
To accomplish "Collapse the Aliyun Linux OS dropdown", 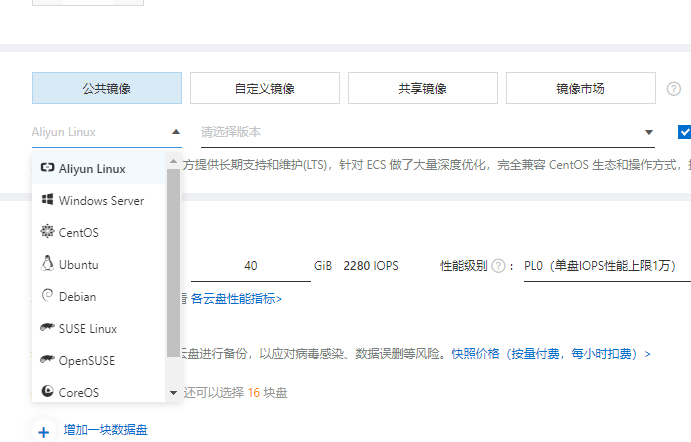I will coord(176,132).
